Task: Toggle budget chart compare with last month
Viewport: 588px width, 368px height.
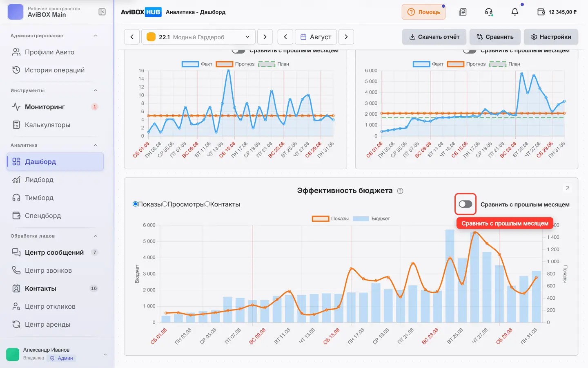Action: (465, 204)
